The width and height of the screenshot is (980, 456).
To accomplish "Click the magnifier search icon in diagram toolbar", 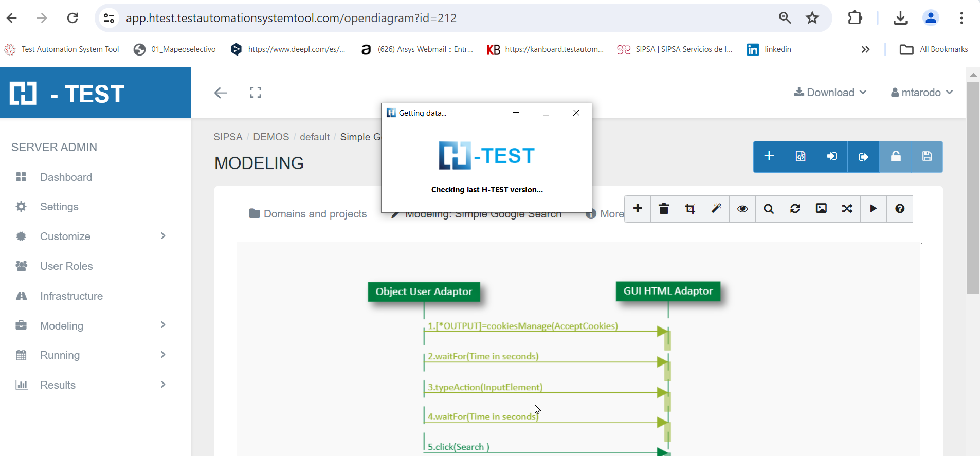I will pyautogui.click(x=769, y=209).
